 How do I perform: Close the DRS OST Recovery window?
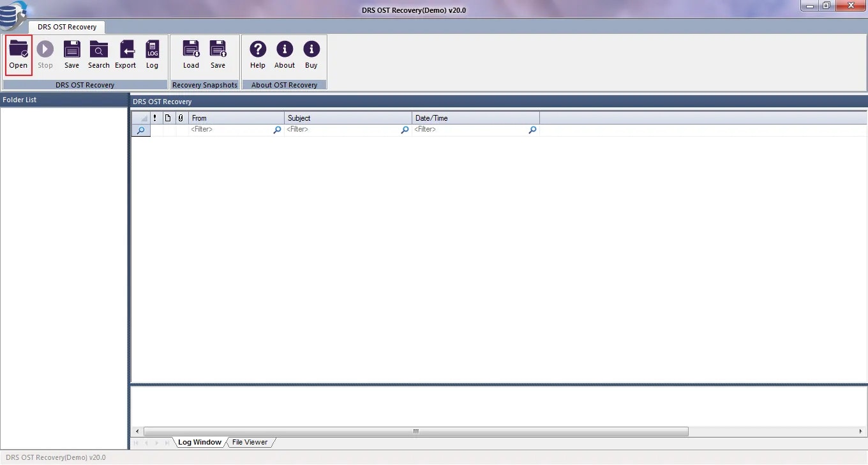pos(850,6)
